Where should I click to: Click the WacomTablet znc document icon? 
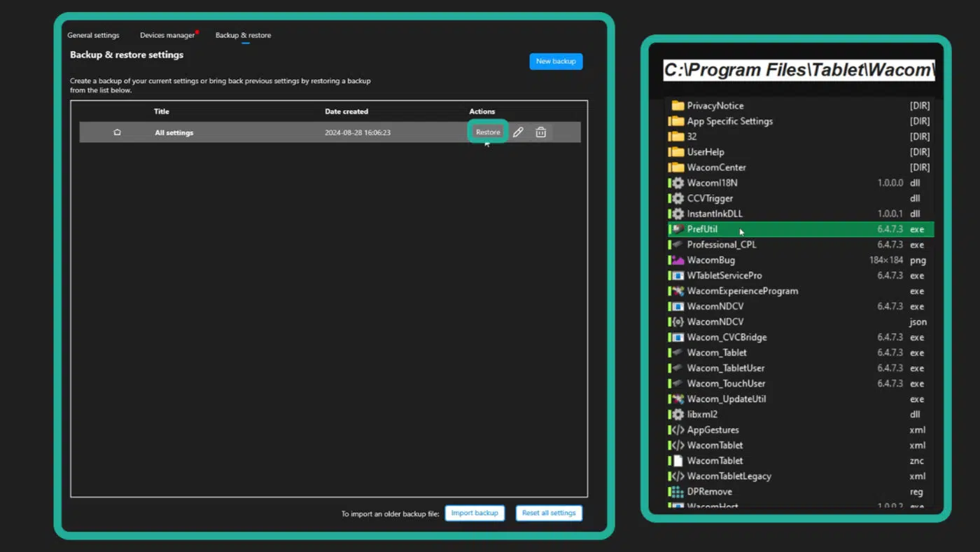click(677, 460)
